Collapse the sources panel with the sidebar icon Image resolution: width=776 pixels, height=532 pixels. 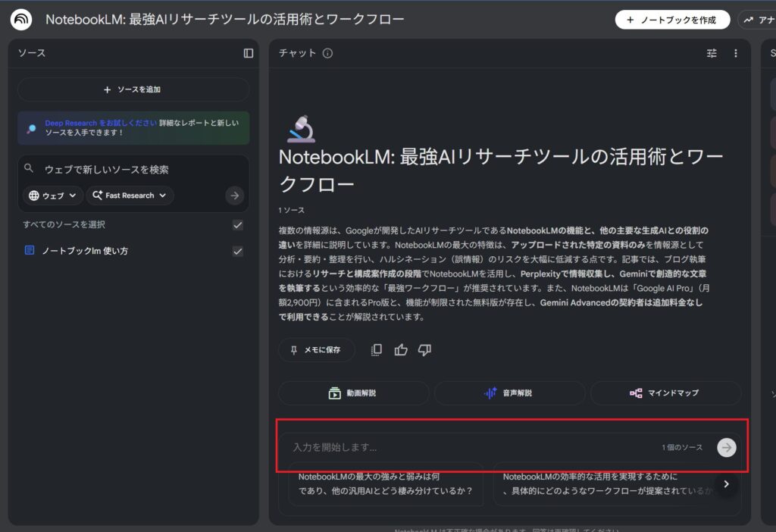point(249,53)
